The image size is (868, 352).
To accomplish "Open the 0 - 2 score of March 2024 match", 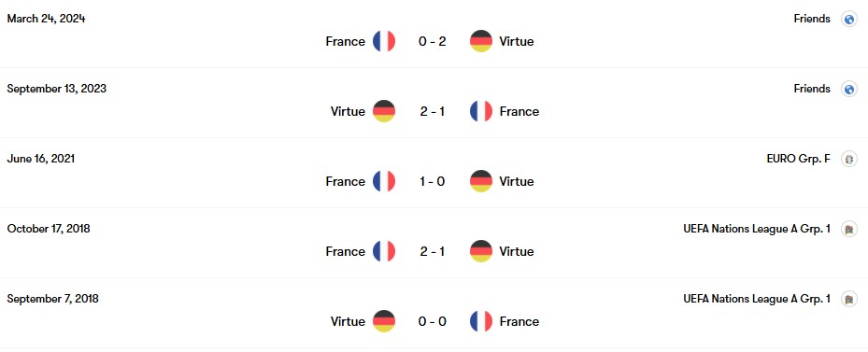I will tap(433, 41).
